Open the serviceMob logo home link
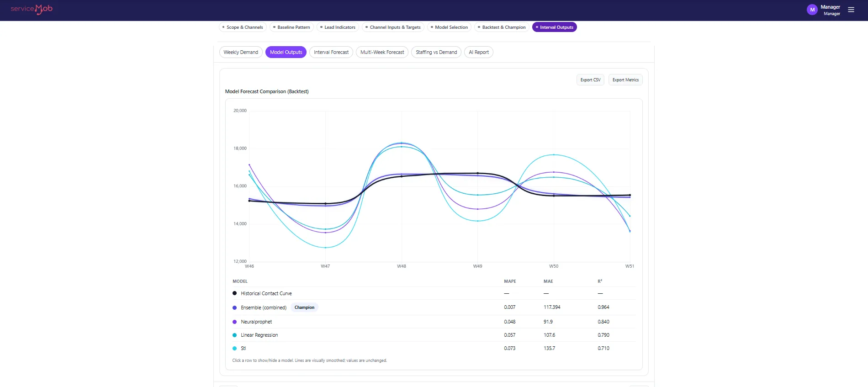 tap(32, 9)
